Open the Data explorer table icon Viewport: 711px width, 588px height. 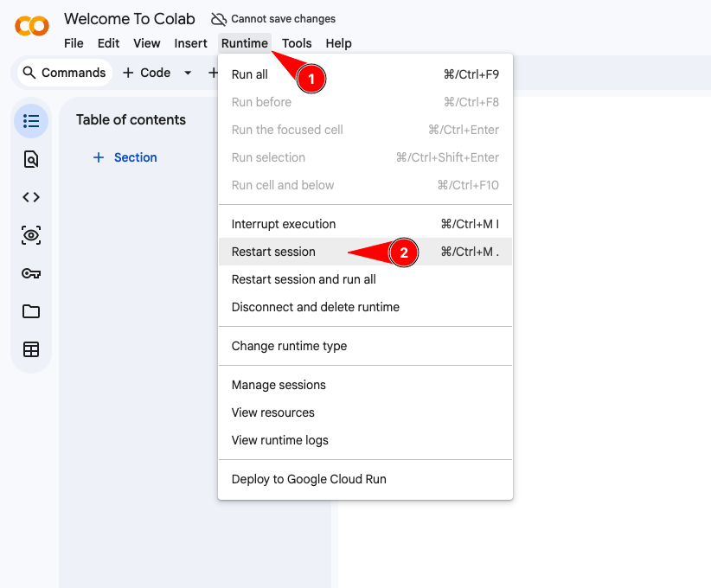tap(31, 349)
